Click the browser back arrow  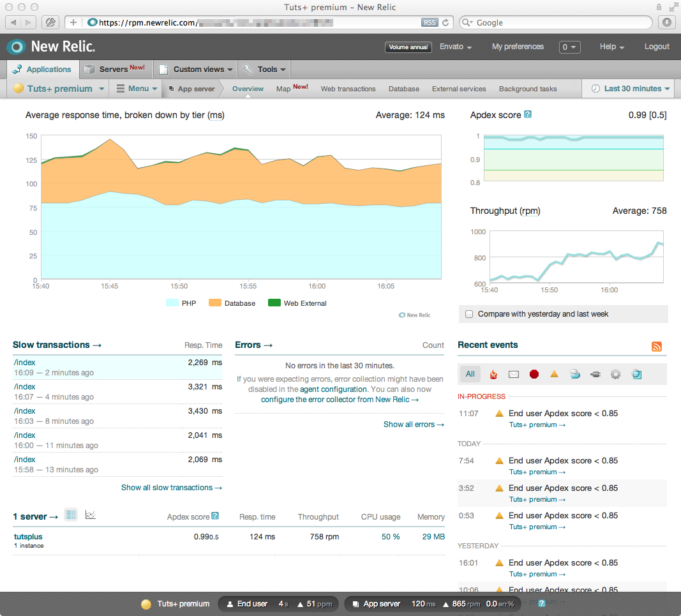coord(13,22)
